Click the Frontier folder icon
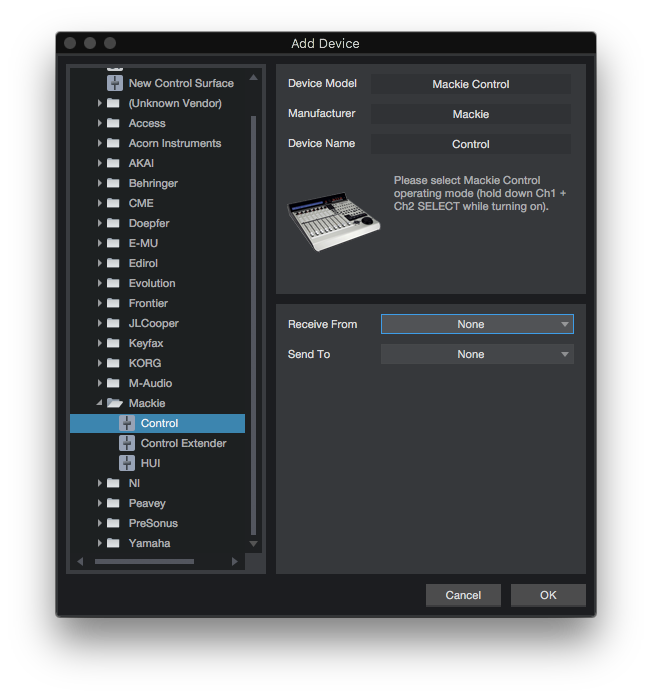 (113, 303)
